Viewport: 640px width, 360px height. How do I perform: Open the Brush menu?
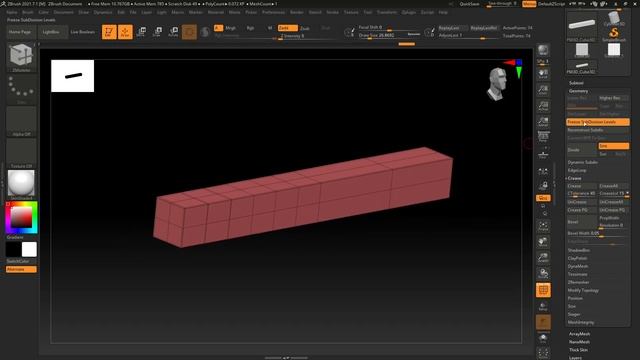tap(28, 12)
